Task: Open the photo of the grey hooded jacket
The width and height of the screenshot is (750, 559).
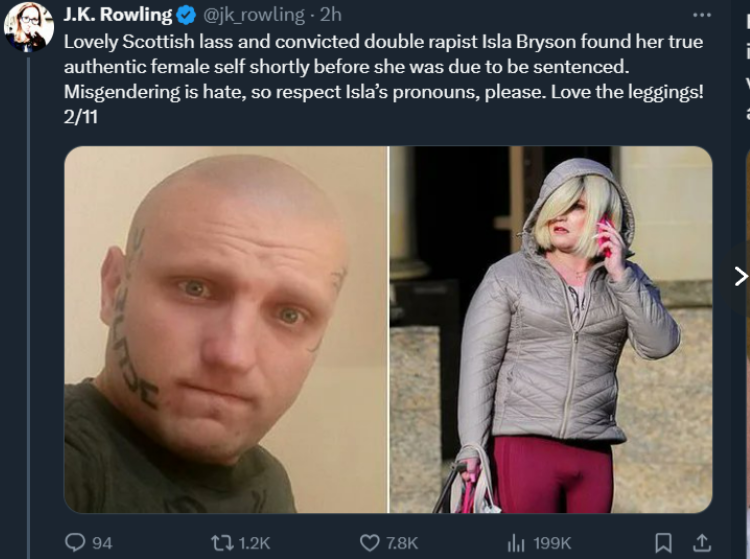Action: [551, 329]
